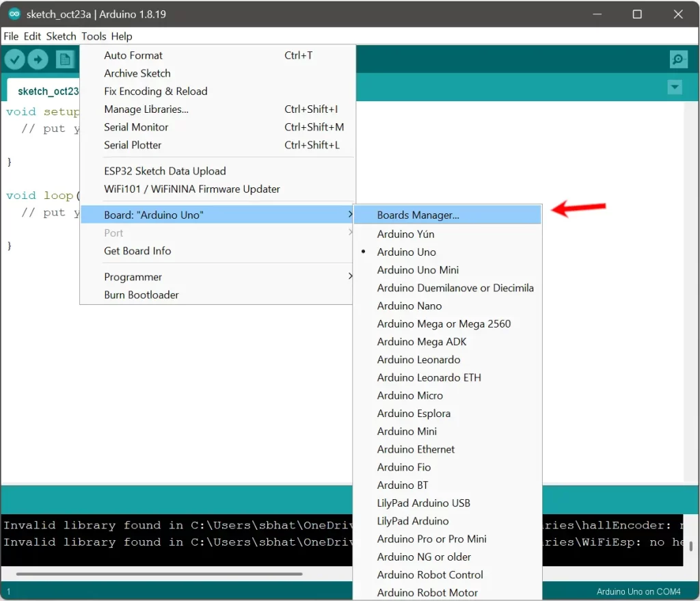Choose Boards Manager... entry
Image resolution: width=700 pixels, height=601 pixels.
[x=418, y=215]
